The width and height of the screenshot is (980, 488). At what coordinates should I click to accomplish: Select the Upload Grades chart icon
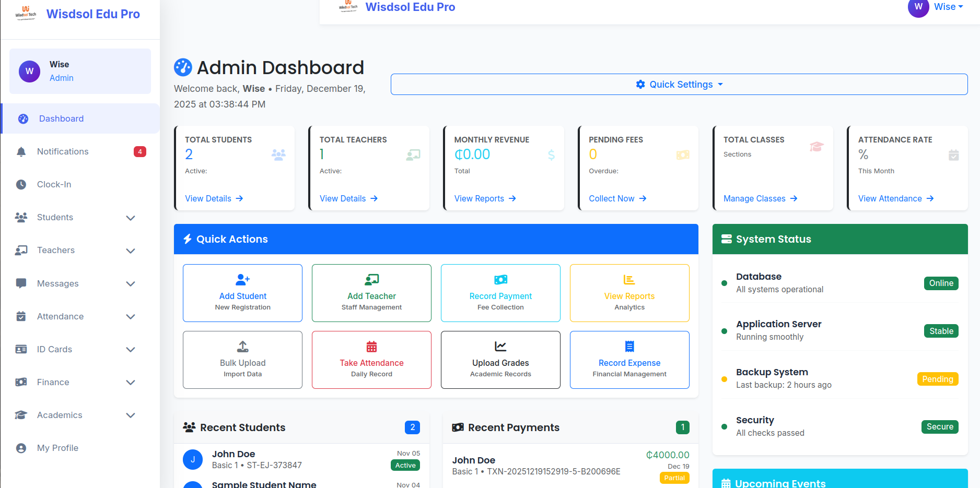(x=500, y=346)
